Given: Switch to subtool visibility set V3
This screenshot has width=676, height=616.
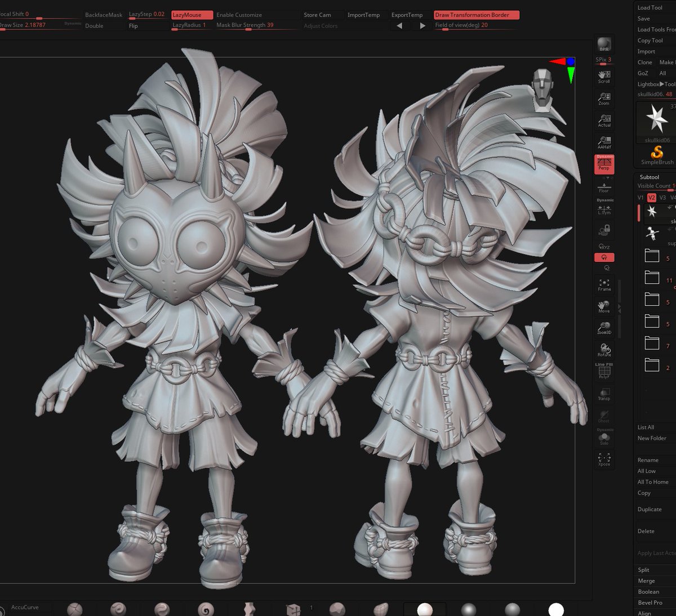Looking at the screenshot, I should pos(662,198).
